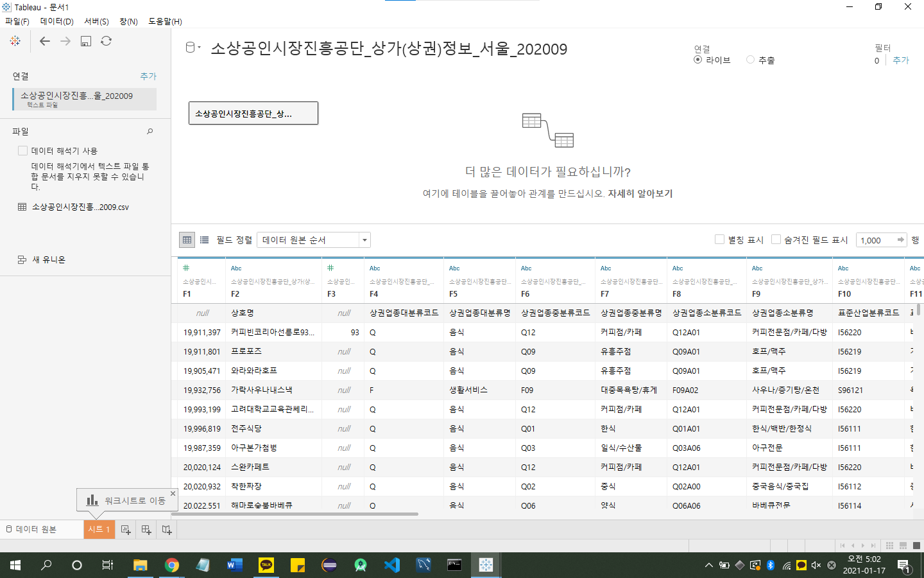Click the new dashboard icon
Image resolution: width=924 pixels, height=578 pixels.
(146, 530)
